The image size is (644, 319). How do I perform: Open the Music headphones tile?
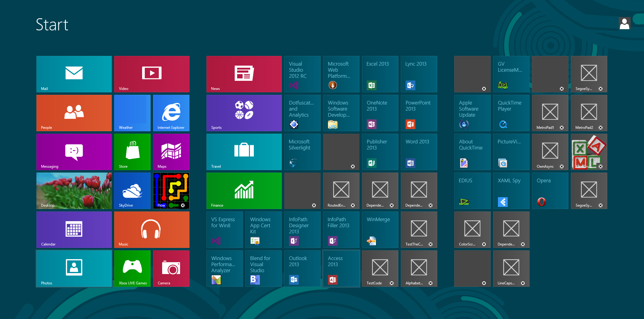[x=152, y=229]
